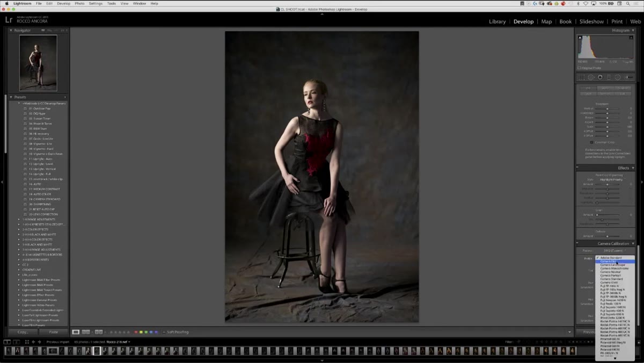Click the Previous button
The image size is (644, 363).
[x=589, y=332]
